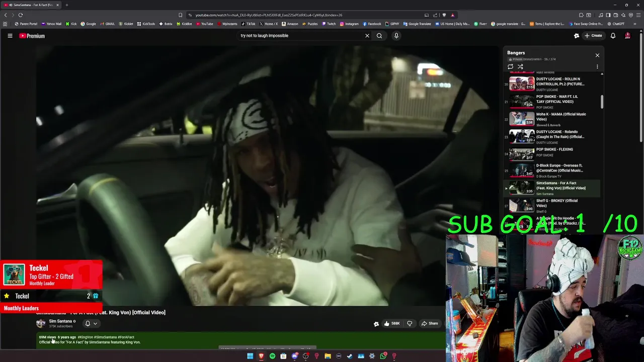Click the playlist panel scrollbar

pyautogui.click(x=602, y=101)
